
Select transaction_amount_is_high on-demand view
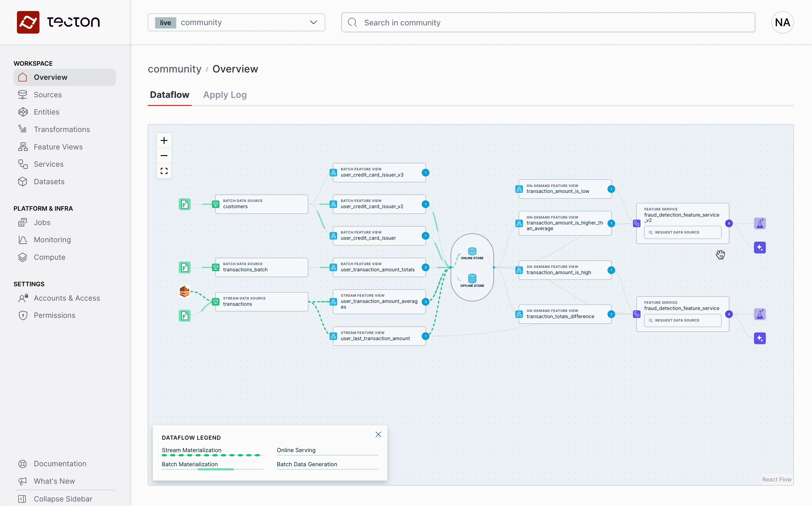[565, 270]
